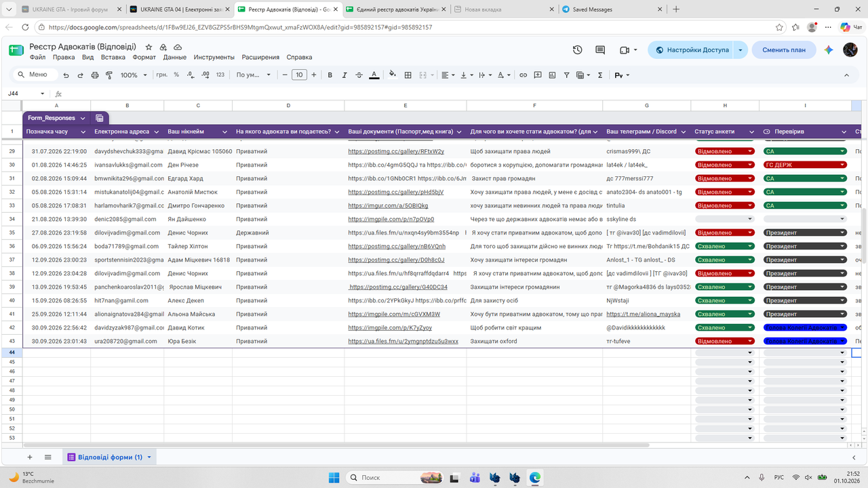Screen dimensions: 868x488
Task: Click the Redo toolbar icon
Action: click(x=80, y=75)
